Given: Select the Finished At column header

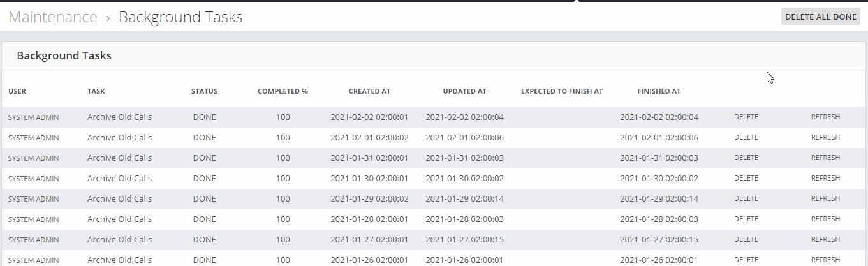Looking at the screenshot, I should tap(659, 92).
